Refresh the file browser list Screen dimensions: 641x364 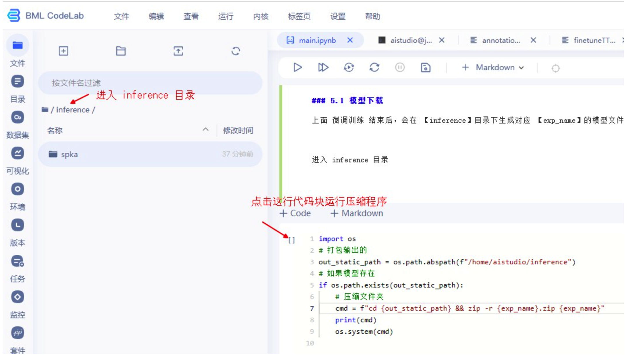click(x=236, y=51)
